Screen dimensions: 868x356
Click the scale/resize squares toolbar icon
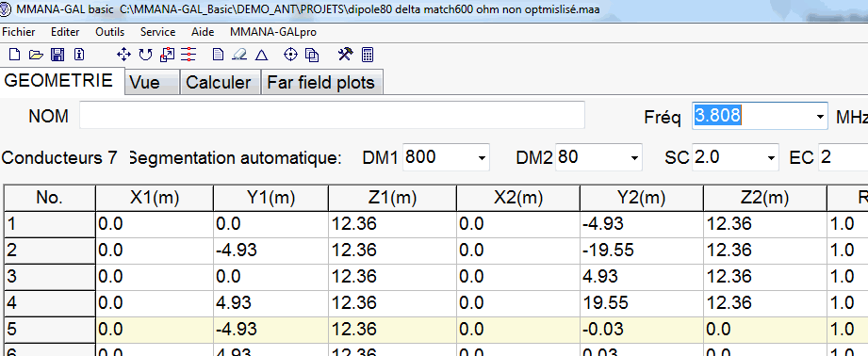coord(167,55)
